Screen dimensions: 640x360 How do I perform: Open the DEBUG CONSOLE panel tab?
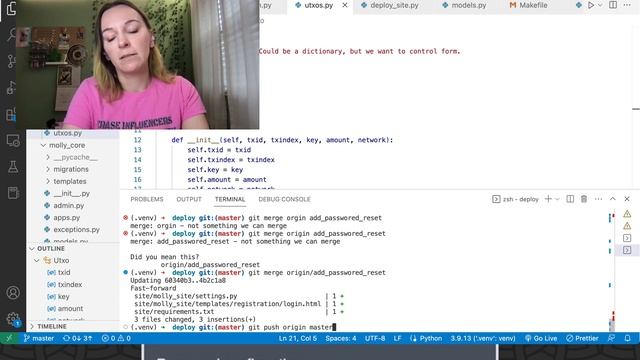tap(284, 199)
